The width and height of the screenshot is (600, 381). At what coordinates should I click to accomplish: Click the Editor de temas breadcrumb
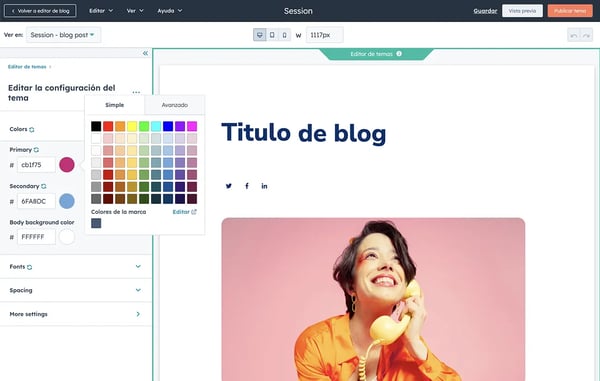[x=27, y=67]
